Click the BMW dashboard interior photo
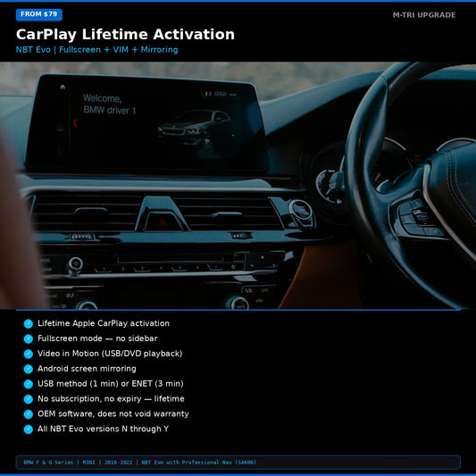476x476 pixels. (238, 185)
